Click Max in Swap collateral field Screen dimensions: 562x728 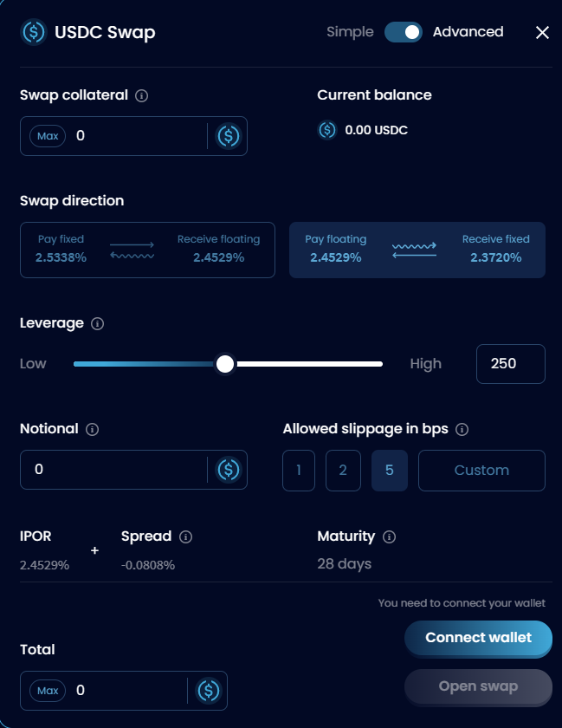coord(48,136)
